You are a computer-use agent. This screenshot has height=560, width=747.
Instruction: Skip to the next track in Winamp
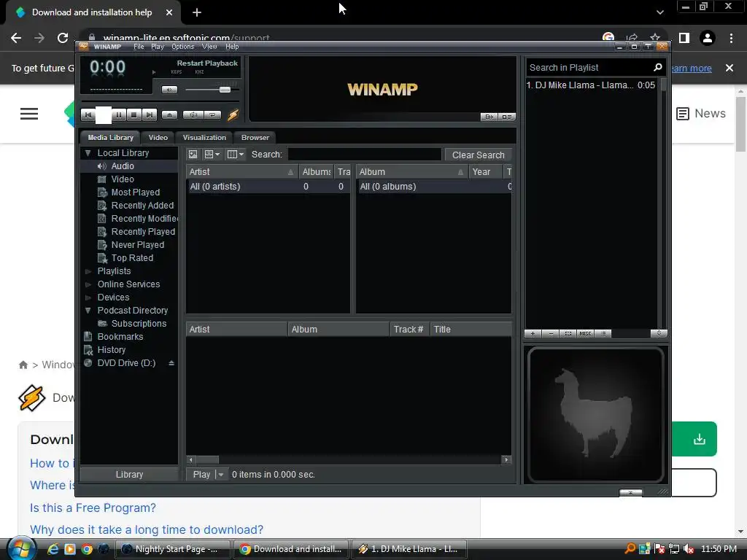149,114
